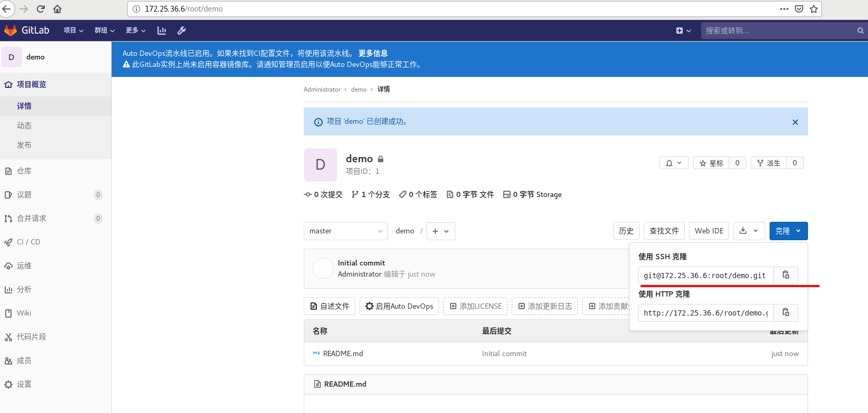Viewport: 868px width, 413px height.
Task: Open the demo breadcrumb link
Action: tap(359, 90)
